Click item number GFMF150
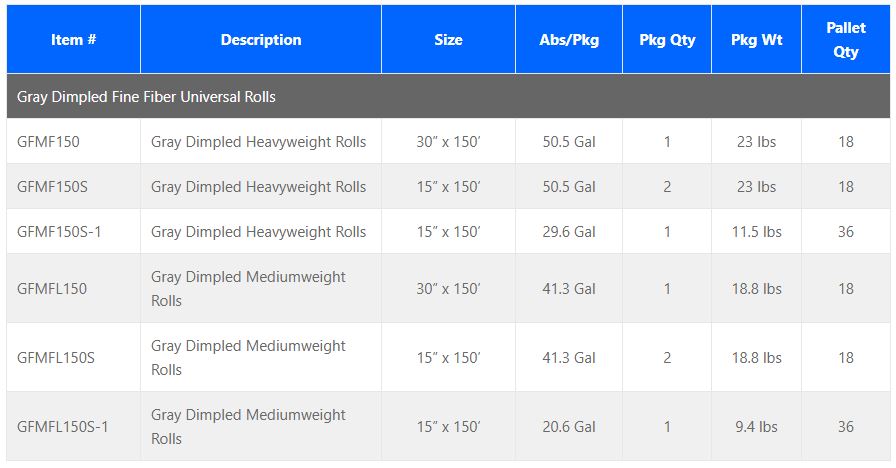 [48, 142]
